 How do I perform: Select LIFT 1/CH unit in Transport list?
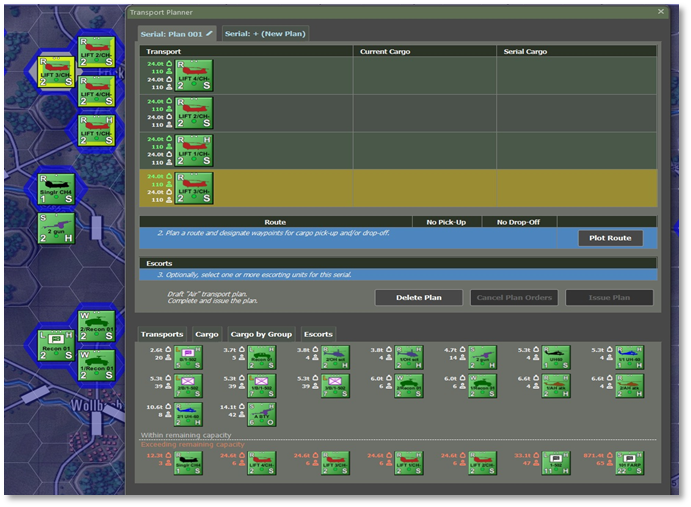pyautogui.click(x=193, y=150)
